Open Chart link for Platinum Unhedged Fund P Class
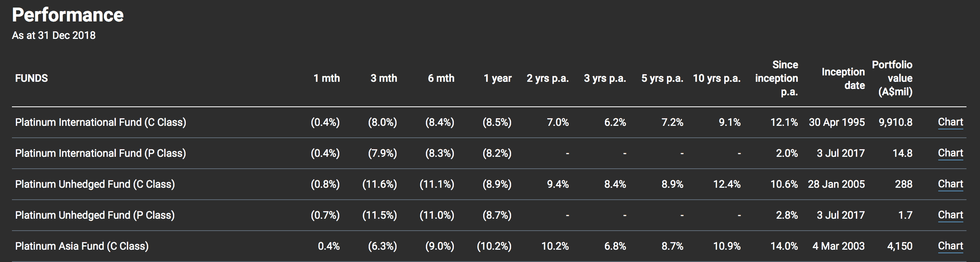 950,215
